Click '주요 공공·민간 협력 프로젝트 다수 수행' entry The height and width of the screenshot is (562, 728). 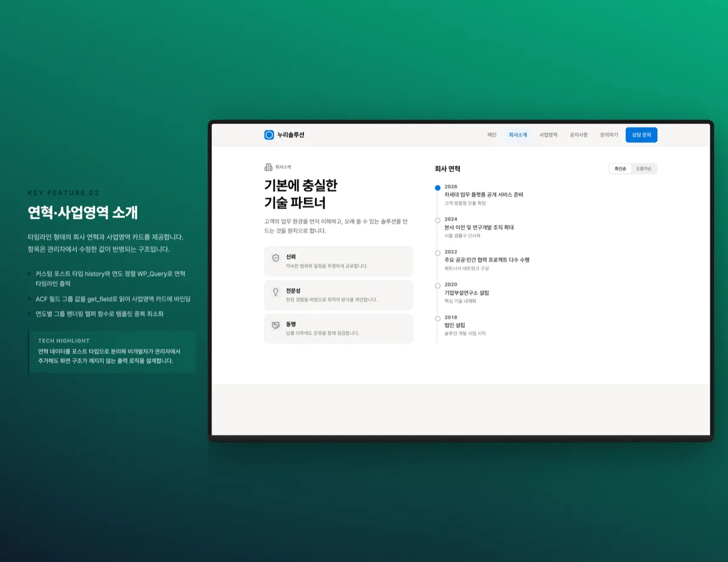click(x=487, y=260)
